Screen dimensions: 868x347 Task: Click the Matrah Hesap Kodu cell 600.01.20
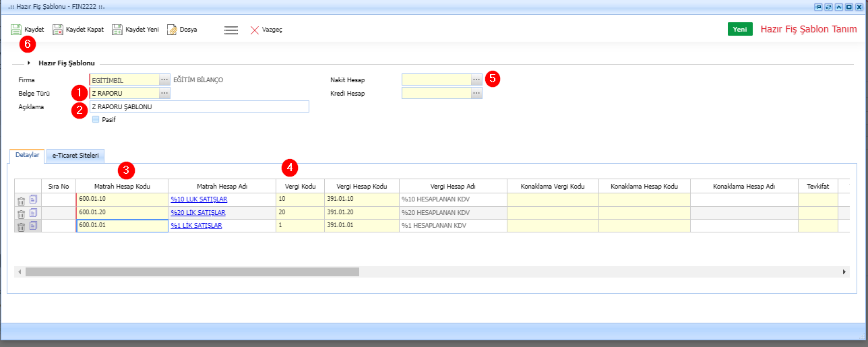point(122,212)
